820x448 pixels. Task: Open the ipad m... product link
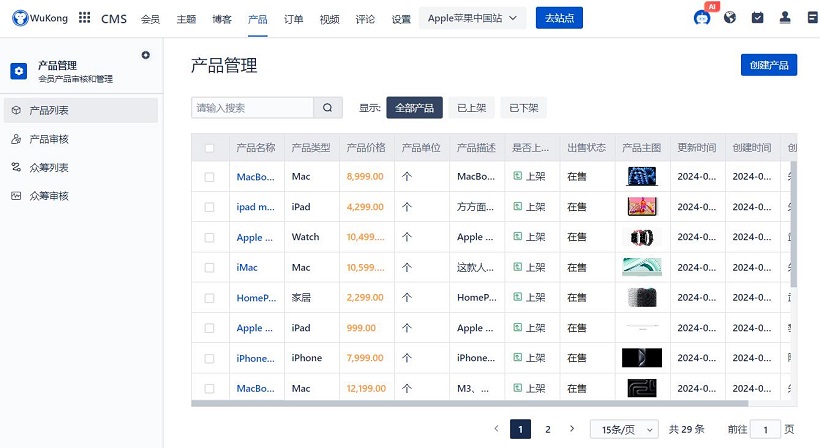(255, 207)
